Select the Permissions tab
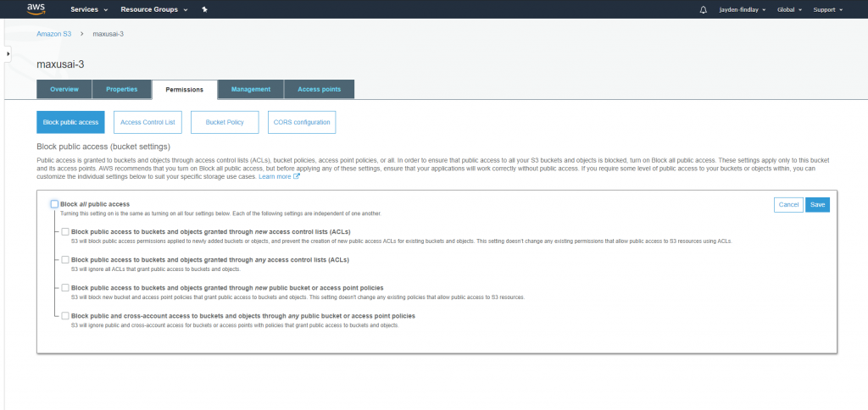The height and width of the screenshot is (410, 868). 184,90
